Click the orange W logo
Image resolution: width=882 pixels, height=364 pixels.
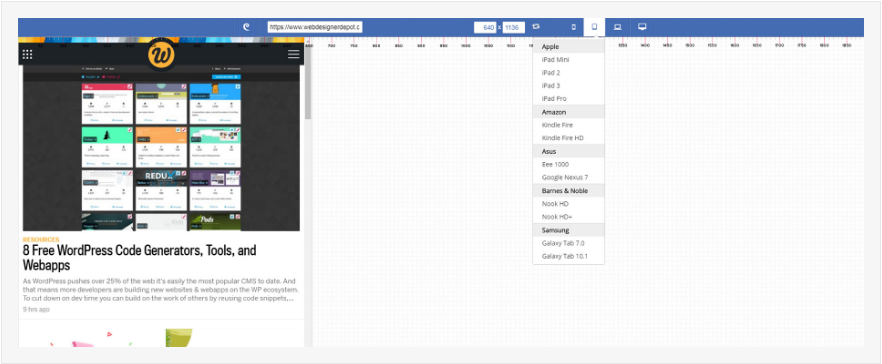point(161,55)
